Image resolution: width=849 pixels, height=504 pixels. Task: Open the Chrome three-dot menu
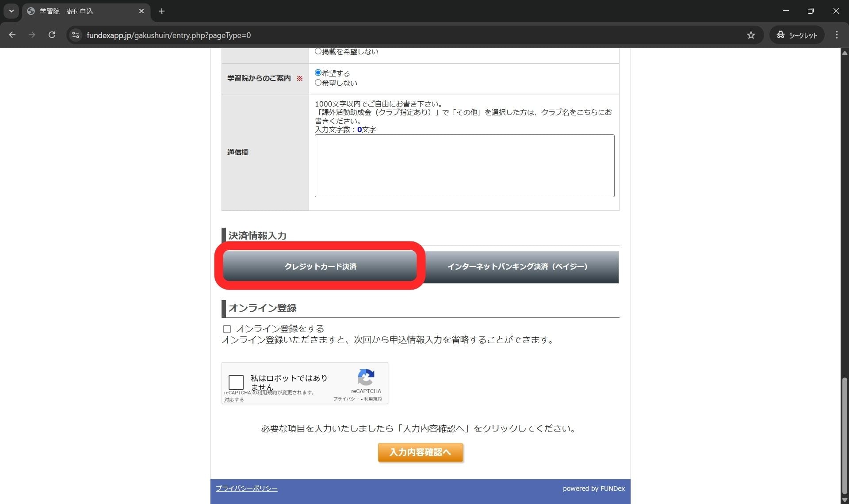(x=837, y=35)
